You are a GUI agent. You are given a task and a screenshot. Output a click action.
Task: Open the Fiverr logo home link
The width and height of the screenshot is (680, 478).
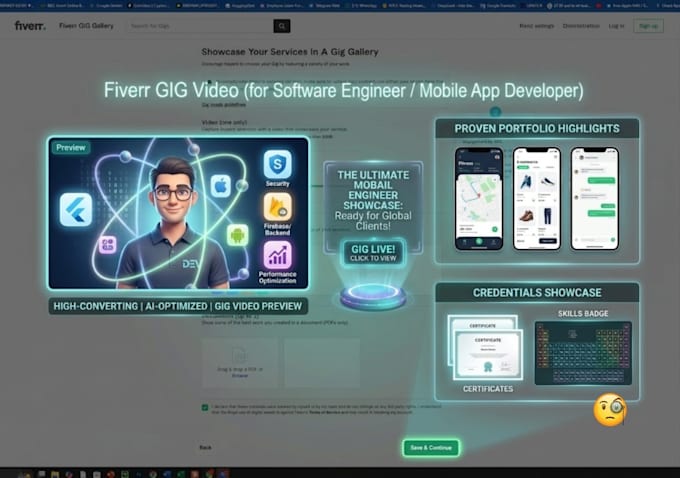coord(30,26)
